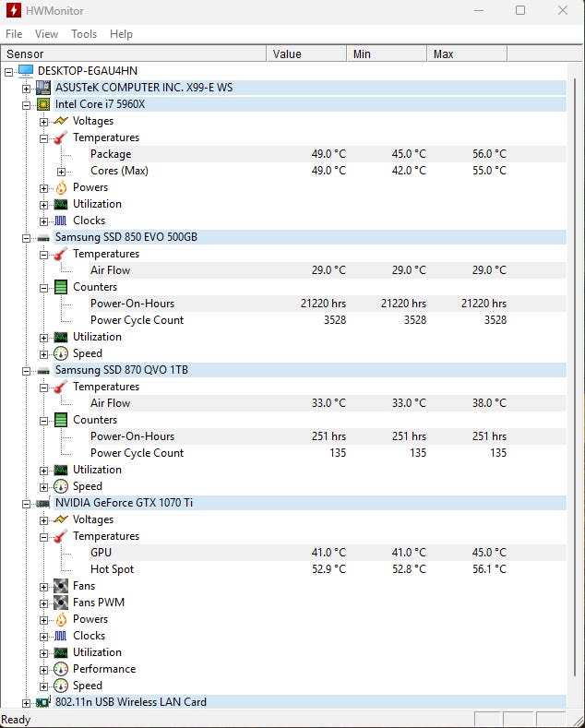The image size is (585, 728).
Task: Open the Tools menu
Action: click(84, 34)
